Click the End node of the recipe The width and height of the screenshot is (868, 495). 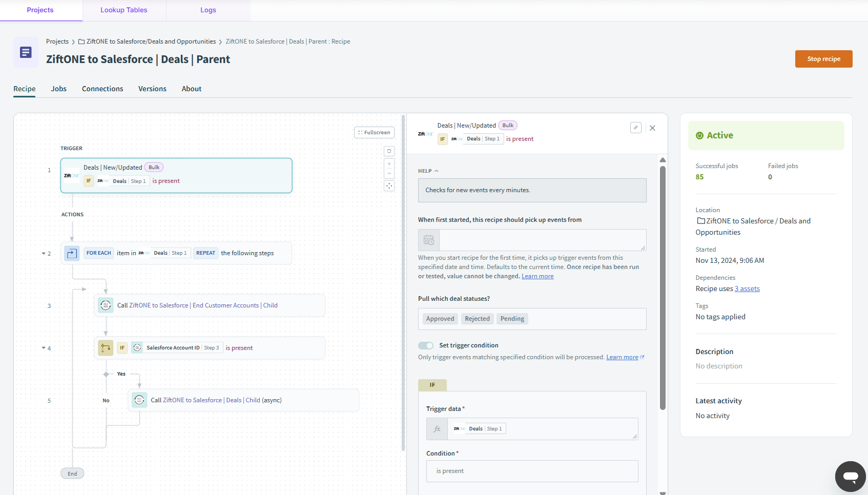coord(72,473)
